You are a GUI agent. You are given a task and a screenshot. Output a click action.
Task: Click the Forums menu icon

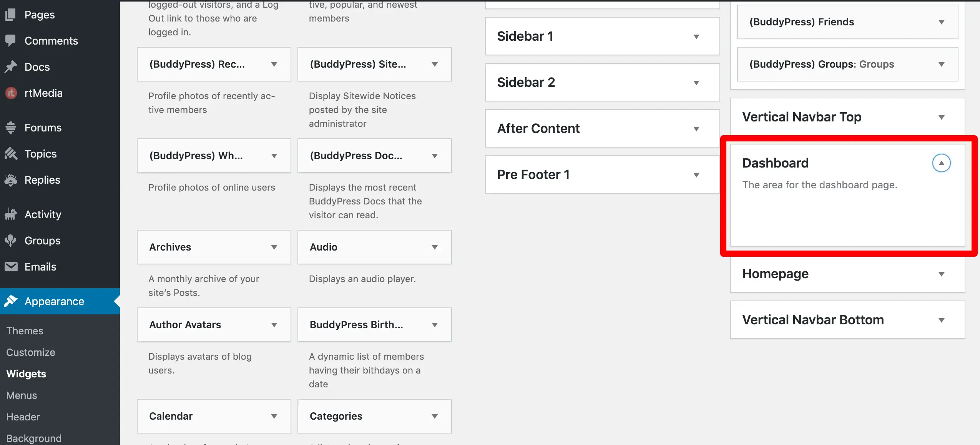click(x=11, y=128)
